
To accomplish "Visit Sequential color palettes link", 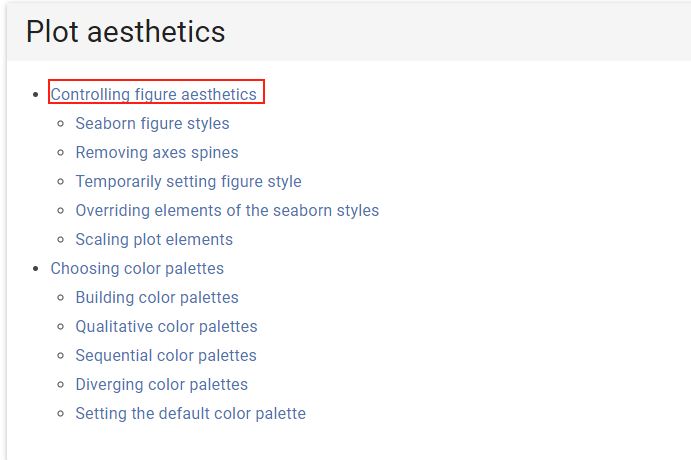I will pyautogui.click(x=166, y=356).
